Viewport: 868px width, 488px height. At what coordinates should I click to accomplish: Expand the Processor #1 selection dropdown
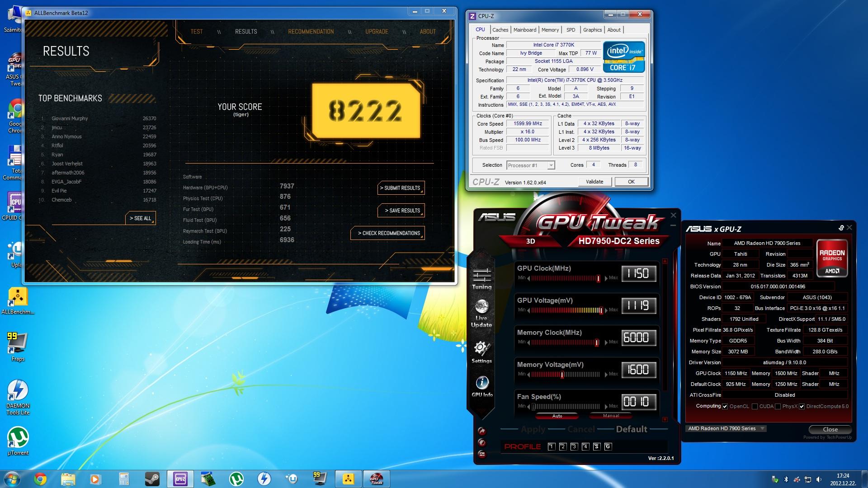click(x=551, y=165)
